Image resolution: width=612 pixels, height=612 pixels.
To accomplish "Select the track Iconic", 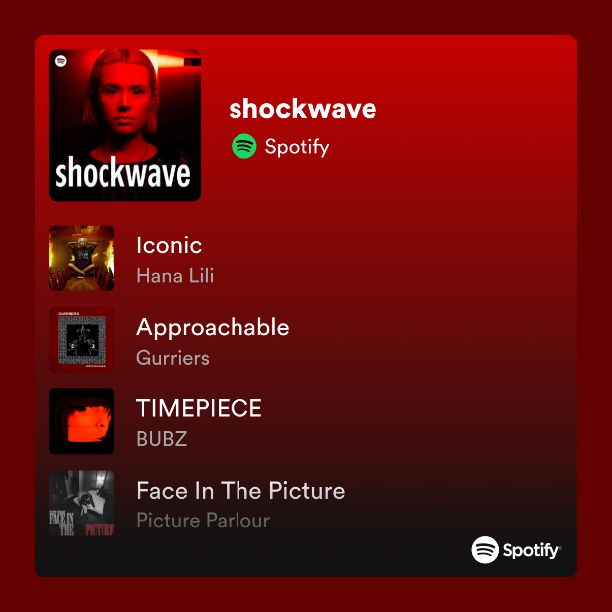I will [x=169, y=245].
